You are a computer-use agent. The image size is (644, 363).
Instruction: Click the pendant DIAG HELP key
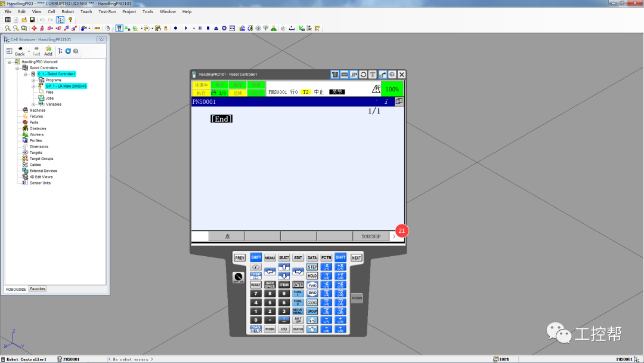[255, 329]
